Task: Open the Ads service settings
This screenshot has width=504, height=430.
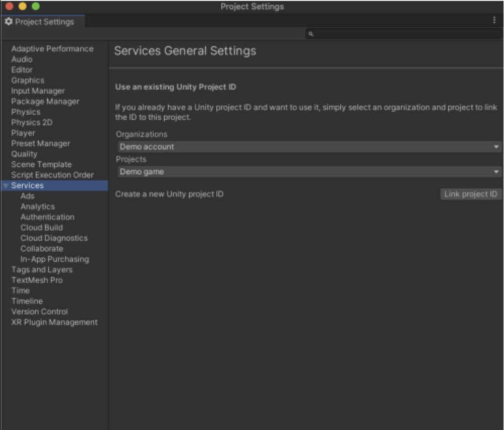Action: 27,196
